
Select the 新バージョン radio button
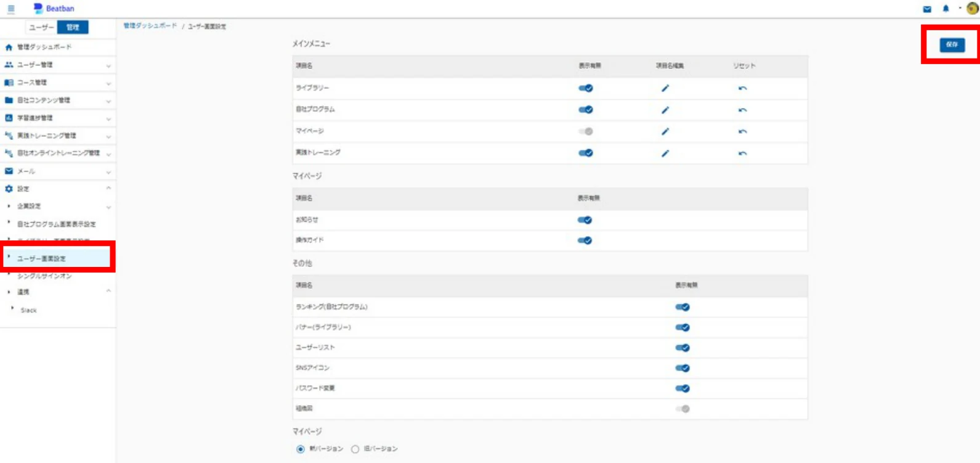click(x=301, y=449)
